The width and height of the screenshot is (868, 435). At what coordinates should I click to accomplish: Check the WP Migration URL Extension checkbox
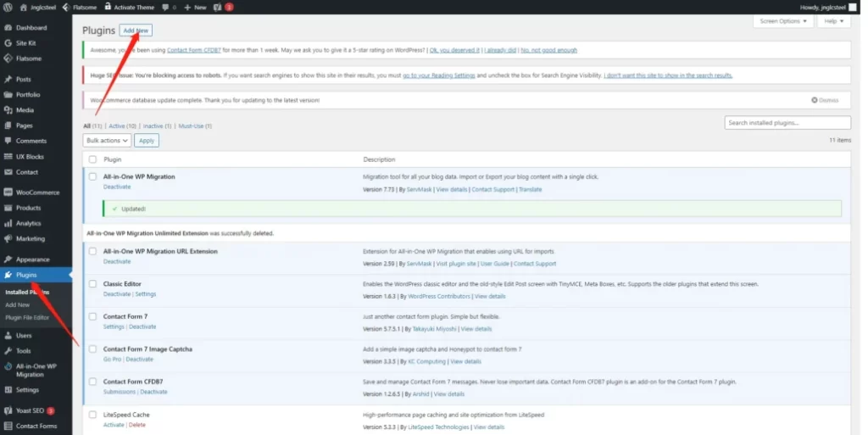pyautogui.click(x=92, y=251)
